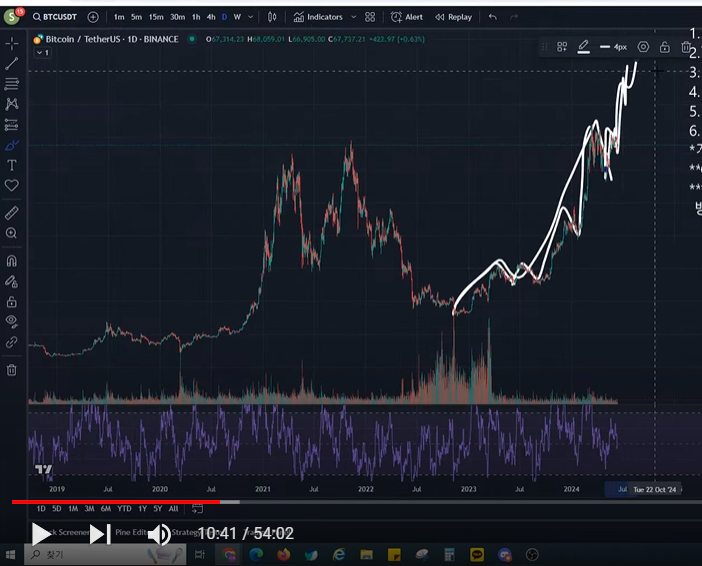Toggle lock all drawings in left toolbar
Image resolution: width=702 pixels, height=566 pixels.
click(12, 301)
